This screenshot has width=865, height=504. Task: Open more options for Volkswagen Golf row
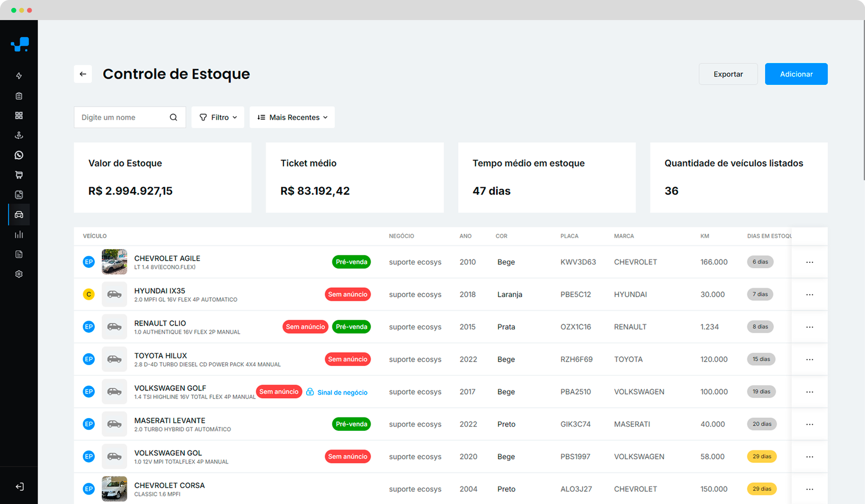click(809, 392)
